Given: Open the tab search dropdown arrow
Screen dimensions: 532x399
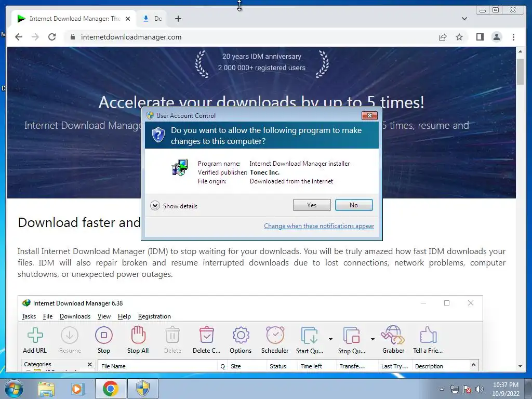Looking at the screenshot, I should coord(464,19).
